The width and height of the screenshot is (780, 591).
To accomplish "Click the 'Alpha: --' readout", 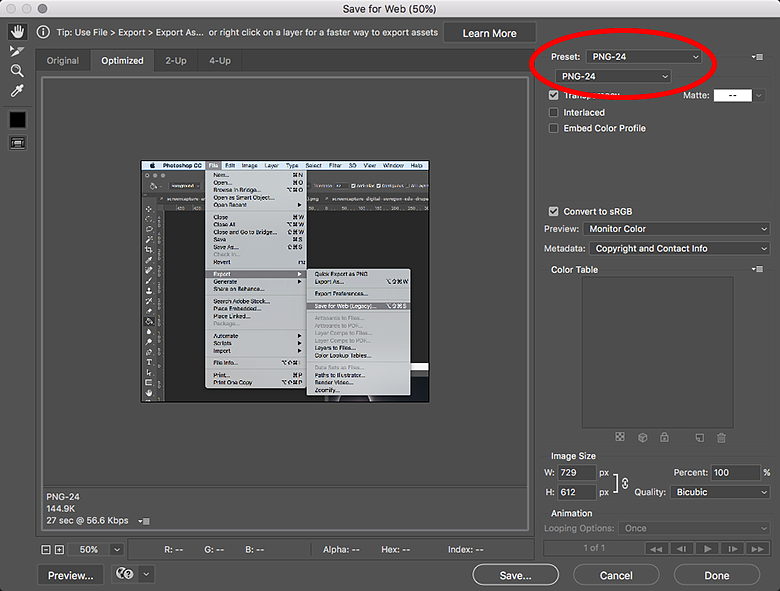I will coord(341,550).
